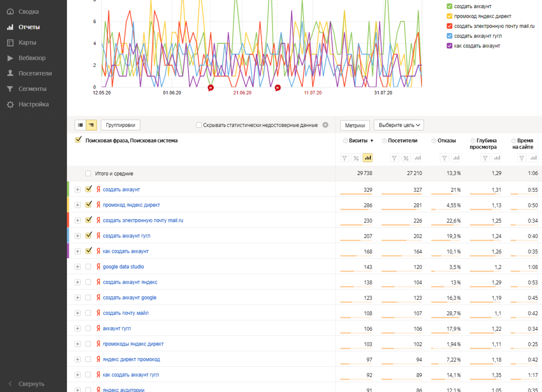
Task: Open the Выберите цель dropdown
Action: click(x=398, y=125)
